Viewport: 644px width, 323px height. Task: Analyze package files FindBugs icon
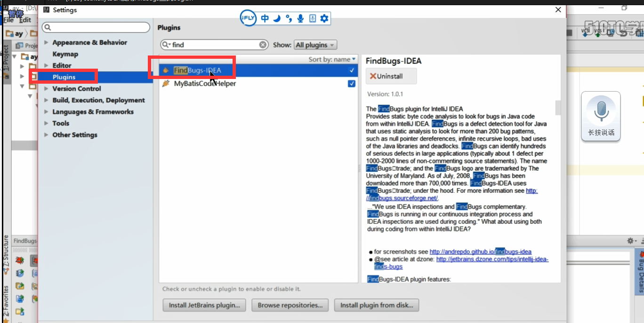click(x=20, y=285)
